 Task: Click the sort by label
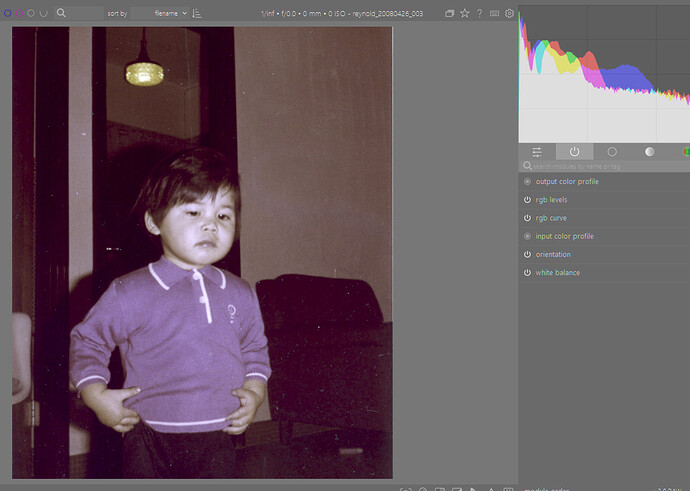click(117, 14)
